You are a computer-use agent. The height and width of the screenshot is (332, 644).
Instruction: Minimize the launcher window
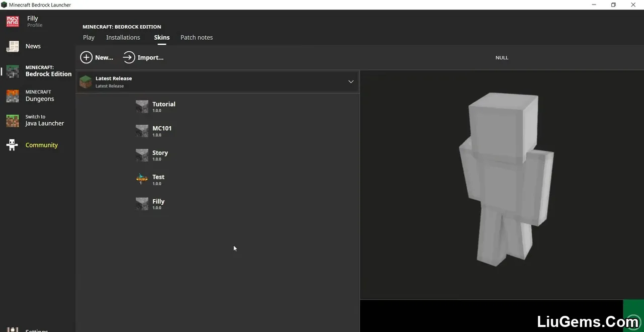coord(594,5)
